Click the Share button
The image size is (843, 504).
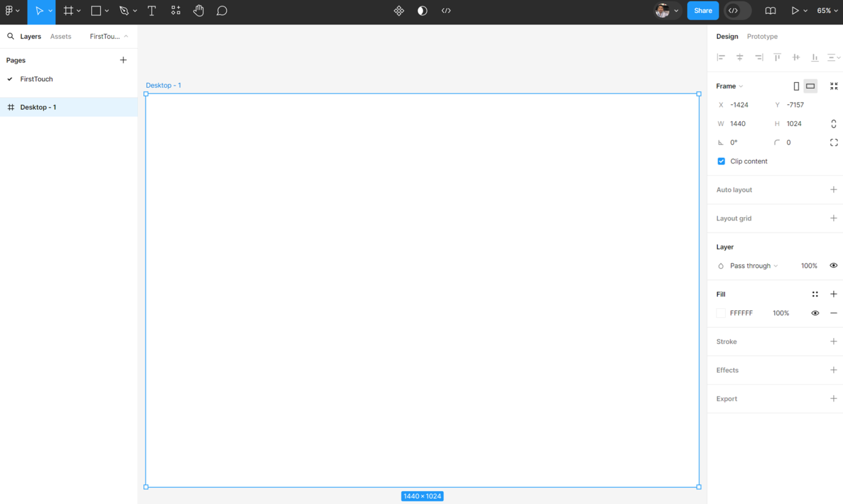click(702, 10)
